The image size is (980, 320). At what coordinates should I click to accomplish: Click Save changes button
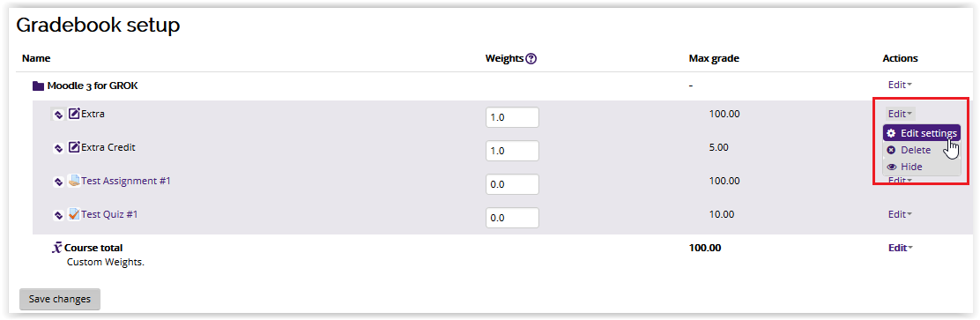[60, 300]
